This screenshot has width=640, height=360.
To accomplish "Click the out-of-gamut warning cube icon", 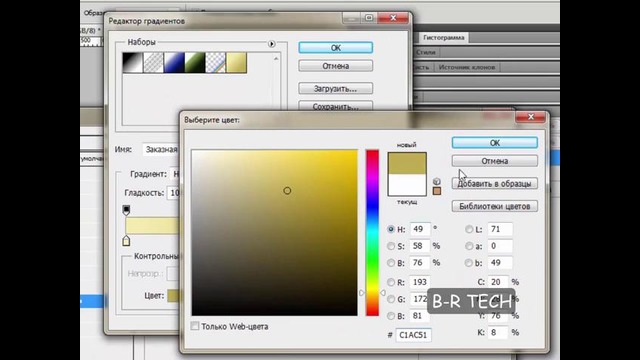I will click(437, 181).
